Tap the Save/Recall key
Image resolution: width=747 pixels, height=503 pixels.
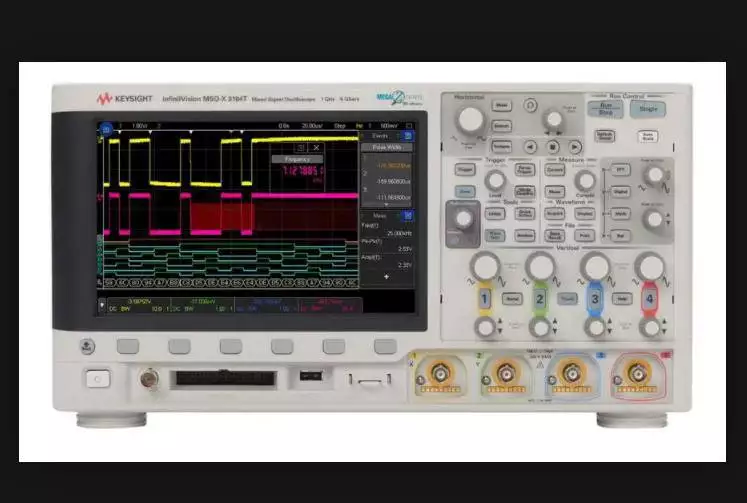(555, 235)
